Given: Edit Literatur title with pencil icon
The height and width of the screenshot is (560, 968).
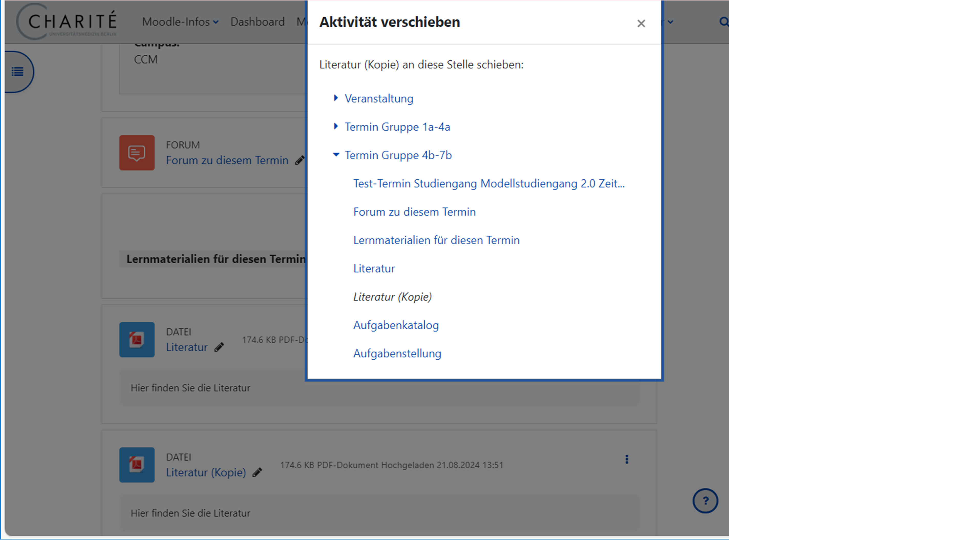Looking at the screenshot, I should (219, 347).
